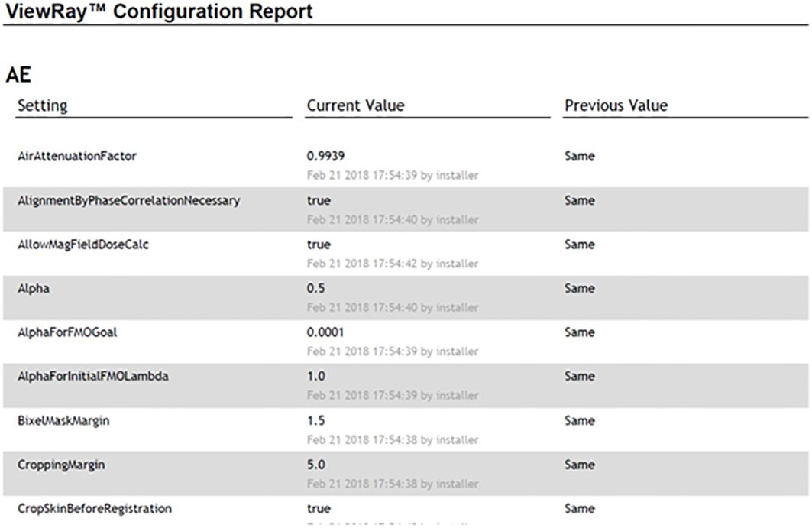Click the timestamp below BixelMaskMargin value 1.5
This screenshot has height=528, width=812.
point(393,440)
